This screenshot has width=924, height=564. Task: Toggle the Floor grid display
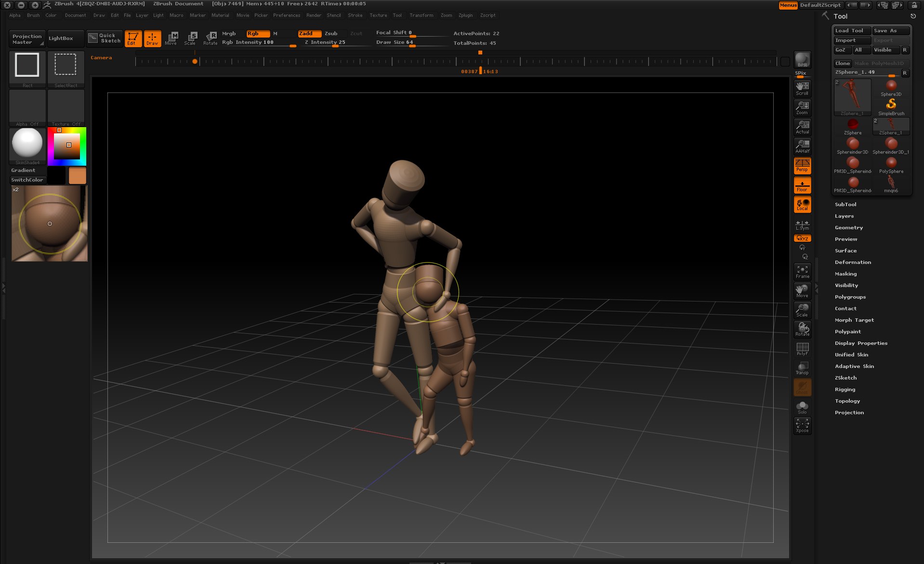point(802,185)
